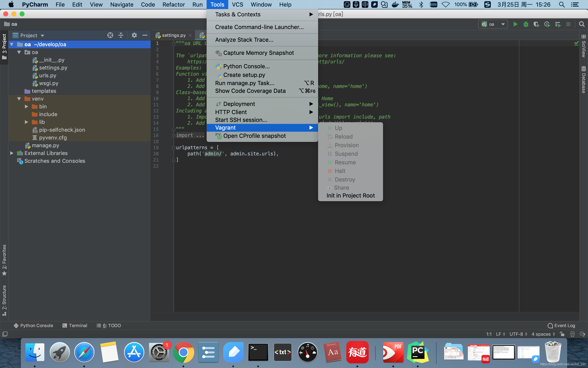The image size is (588, 368).
Task: Open the SciView side panel
Action: pos(583,46)
